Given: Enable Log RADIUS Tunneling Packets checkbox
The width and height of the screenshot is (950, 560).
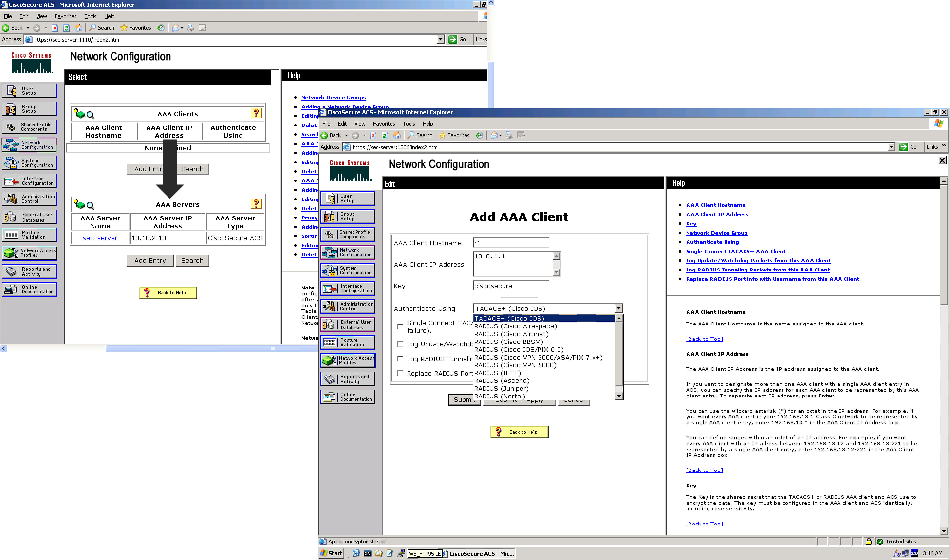Looking at the screenshot, I should [x=400, y=359].
